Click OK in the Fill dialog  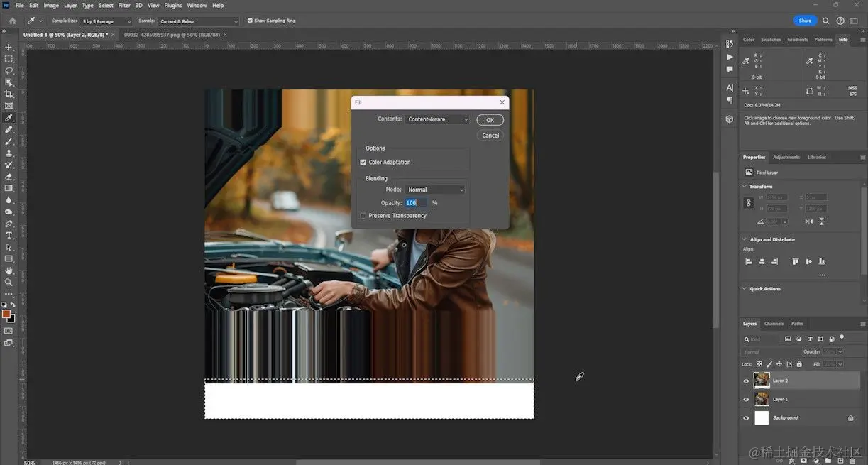point(490,120)
